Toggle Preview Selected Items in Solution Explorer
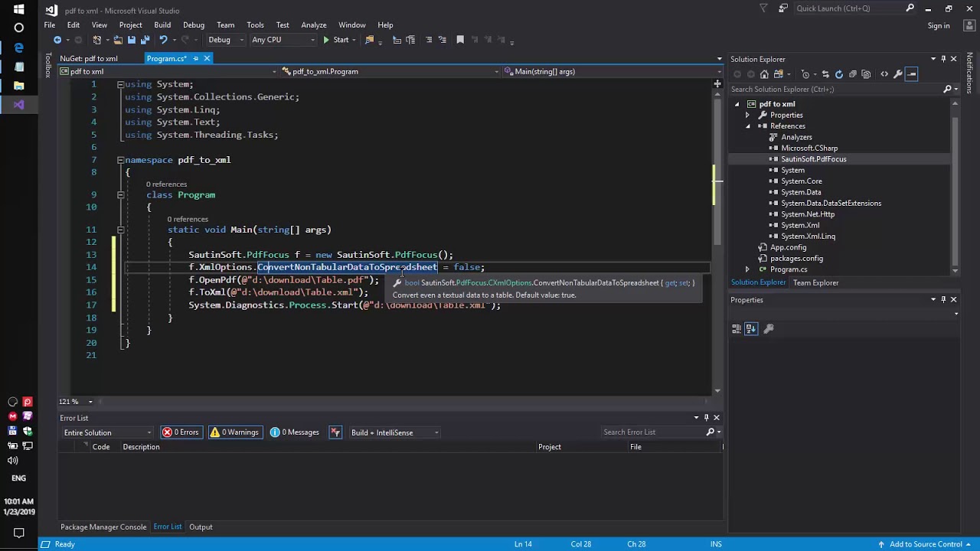The height and width of the screenshot is (551, 980). click(x=911, y=74)
